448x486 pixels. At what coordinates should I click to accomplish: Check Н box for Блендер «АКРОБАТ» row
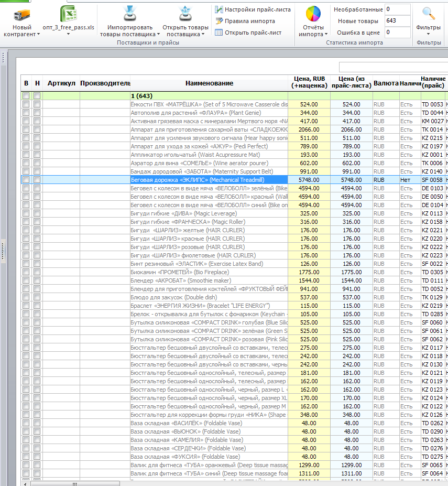pyautogui.click(x=37, y=280)
